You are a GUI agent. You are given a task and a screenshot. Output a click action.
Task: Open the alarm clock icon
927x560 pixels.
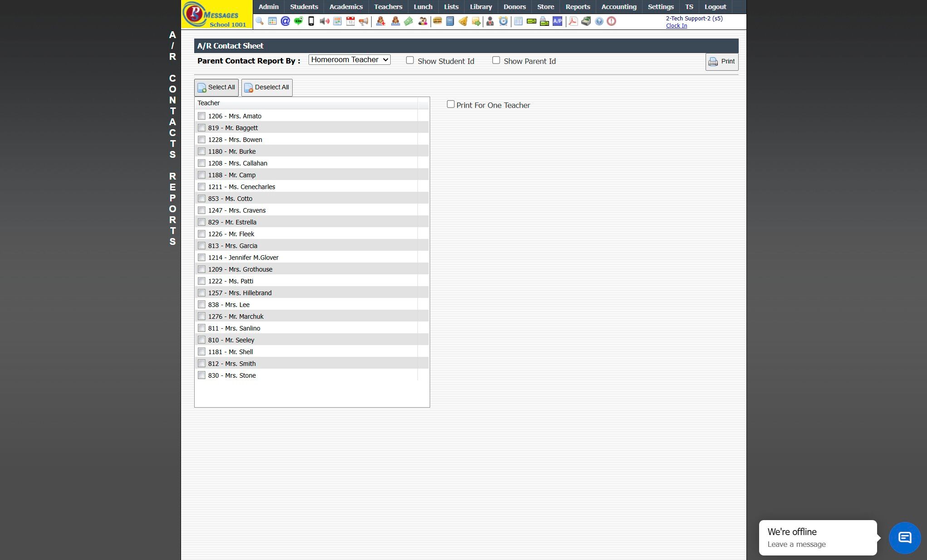503,21
